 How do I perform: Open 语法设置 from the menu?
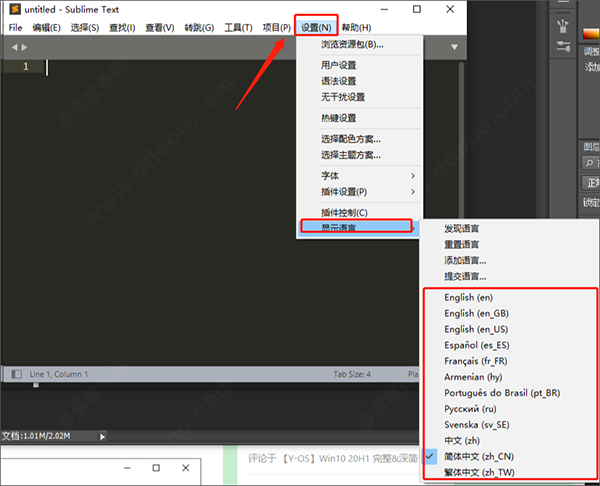pos(360,81)
